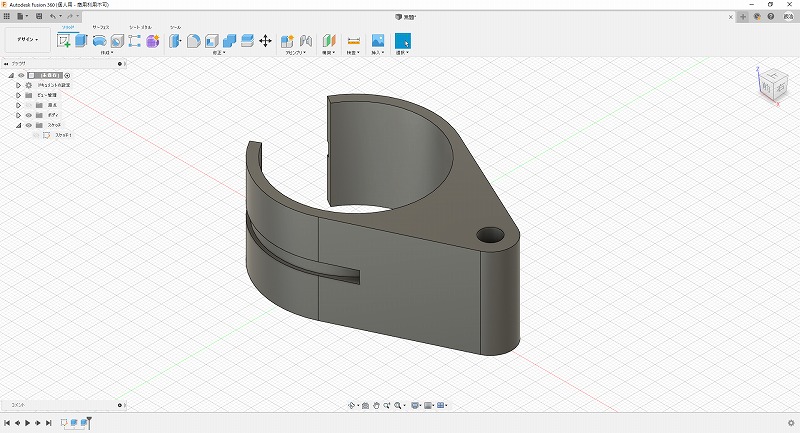
Task: Click the Extrude tool icon
Action: (82, 41)
